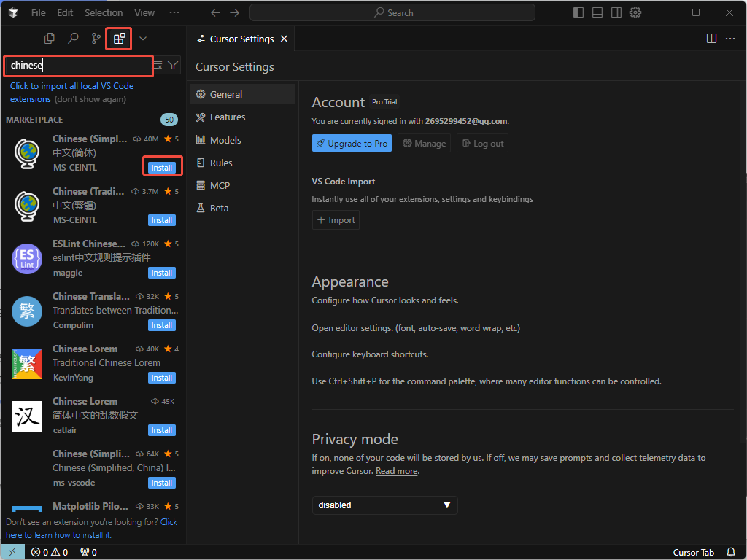The height and width of the screenshot is (560, 747).
Task: Click import all local VS Code extensions link
Action: (72, 93)
